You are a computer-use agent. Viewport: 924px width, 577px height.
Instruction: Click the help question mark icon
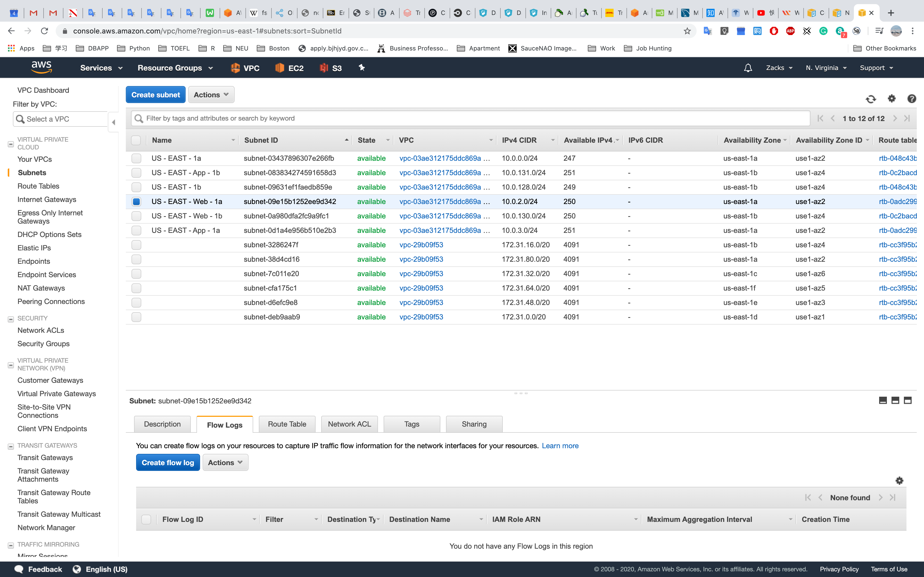click(x=911, y=99)
